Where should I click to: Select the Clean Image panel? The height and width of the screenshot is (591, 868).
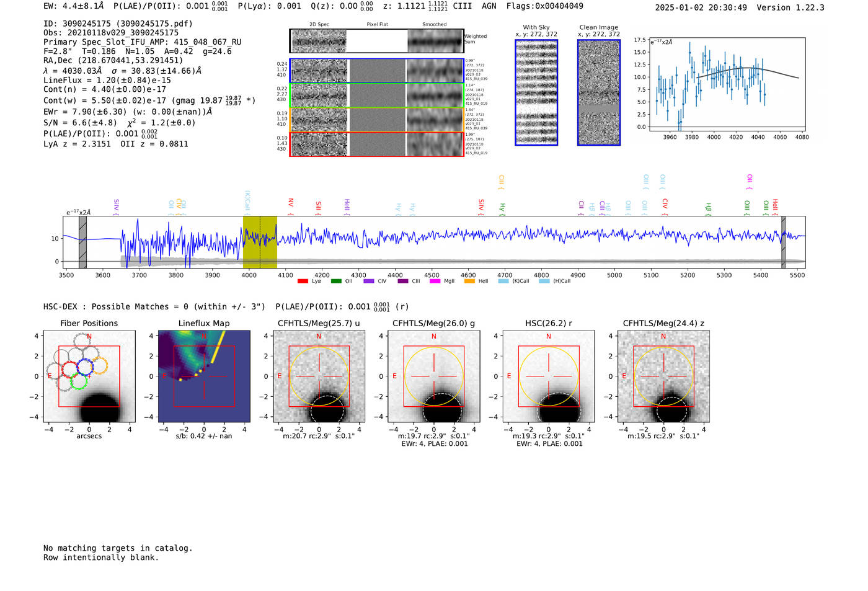(x=599, y=92)
